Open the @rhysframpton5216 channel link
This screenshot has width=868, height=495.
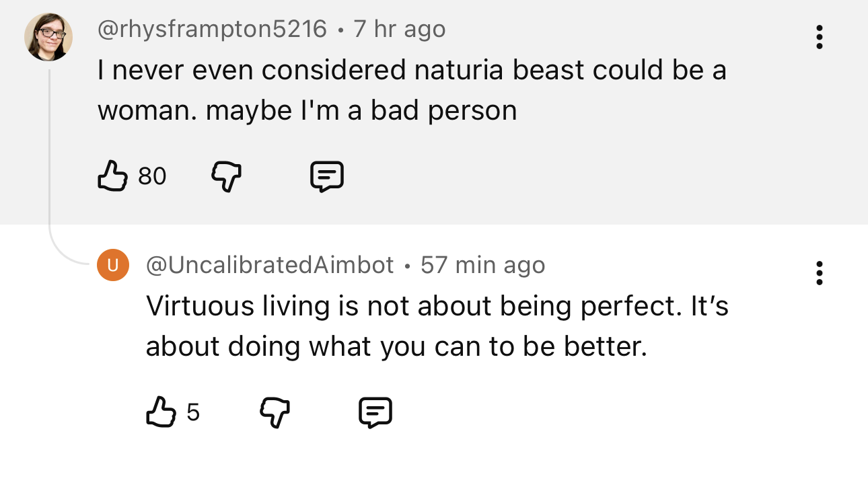[x=212, y=29]
